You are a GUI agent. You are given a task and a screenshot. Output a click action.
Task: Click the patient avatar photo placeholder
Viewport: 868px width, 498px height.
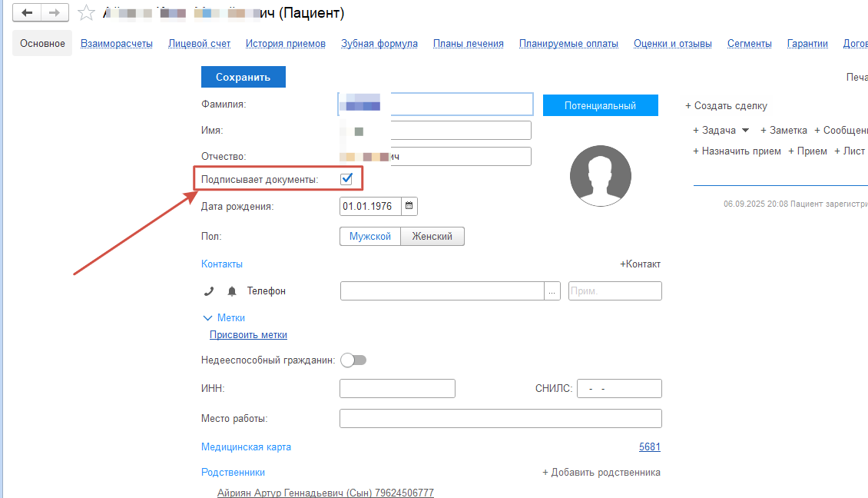(601, 175)
